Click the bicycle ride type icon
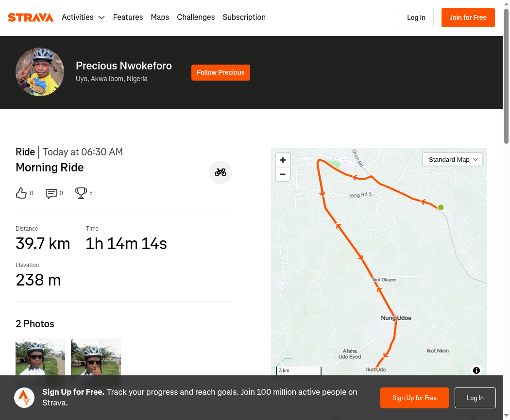This screenshot has height=420, width=510. pyautogui.click(x=221, y=172)
